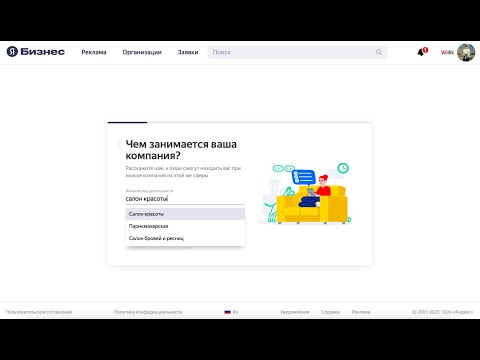Open the user profile avatar
Viewport: 480px width, 360px height.
(x=466, y=52)
